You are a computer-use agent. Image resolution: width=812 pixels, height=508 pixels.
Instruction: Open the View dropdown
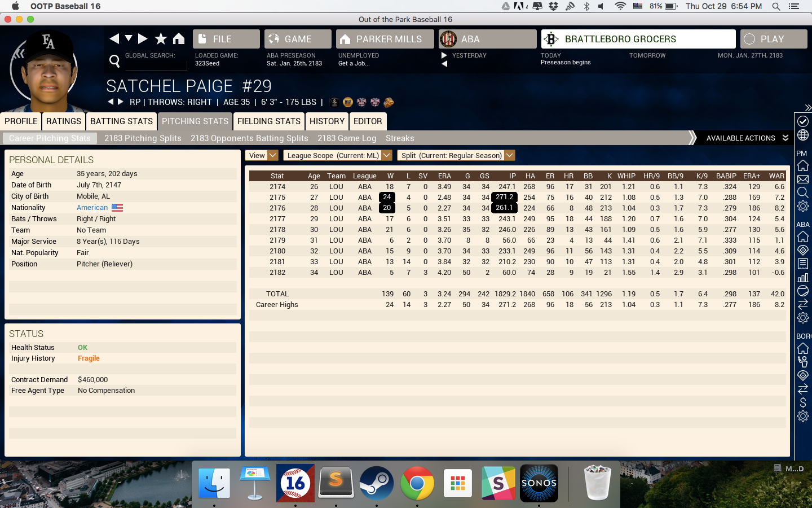[x=262, y=155]
